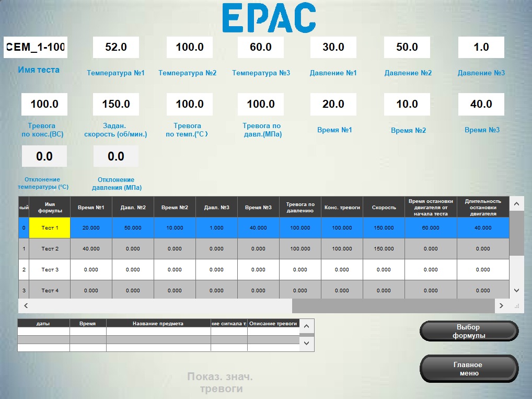Click the EPAC logo
Screen dimensions: 532x399
point(269,18)
